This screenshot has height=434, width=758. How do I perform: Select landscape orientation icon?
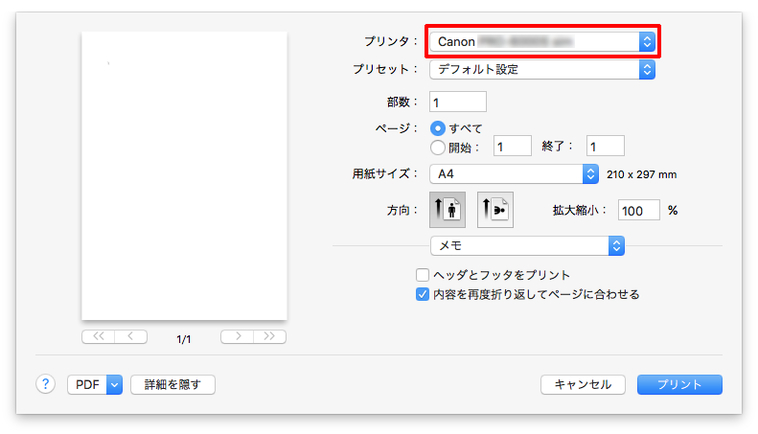[x=494, y=211]
